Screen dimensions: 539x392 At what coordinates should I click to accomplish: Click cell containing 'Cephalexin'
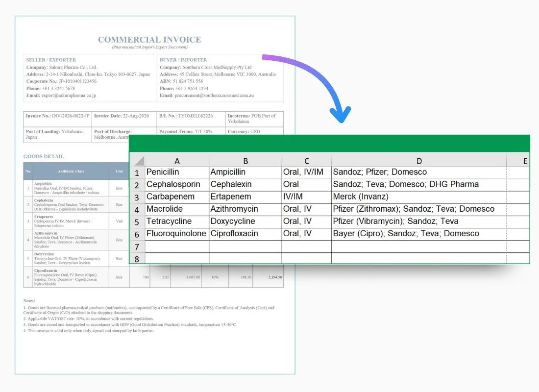point(245,184)
